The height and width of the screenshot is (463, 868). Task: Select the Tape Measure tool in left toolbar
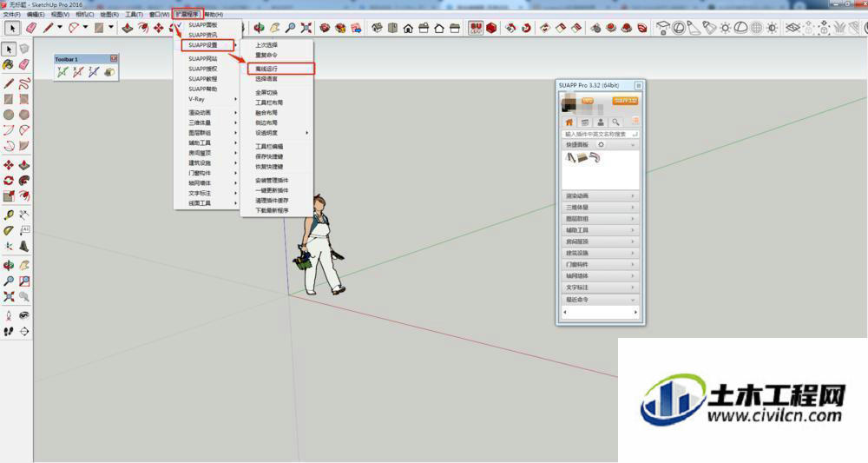[x=9, y=215]
